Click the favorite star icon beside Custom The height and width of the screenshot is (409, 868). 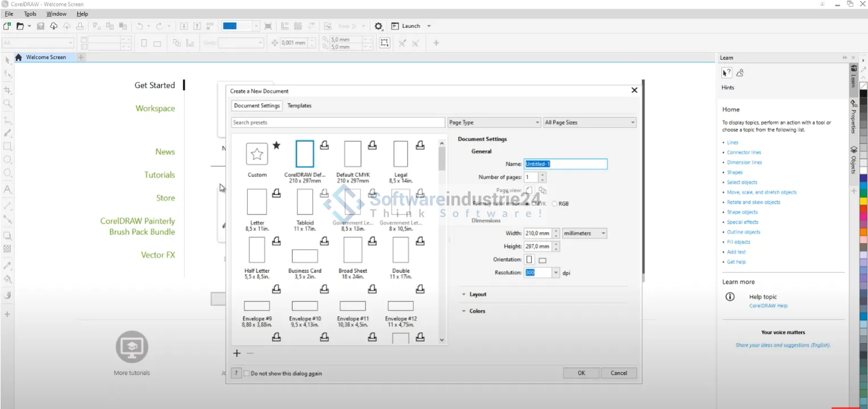[x=276, y=146]
